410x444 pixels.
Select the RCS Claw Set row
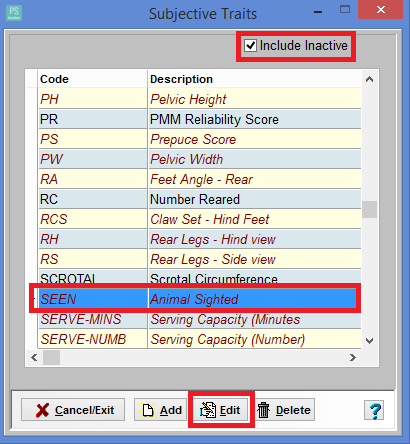pyautogui.click(x=200, y=219)
